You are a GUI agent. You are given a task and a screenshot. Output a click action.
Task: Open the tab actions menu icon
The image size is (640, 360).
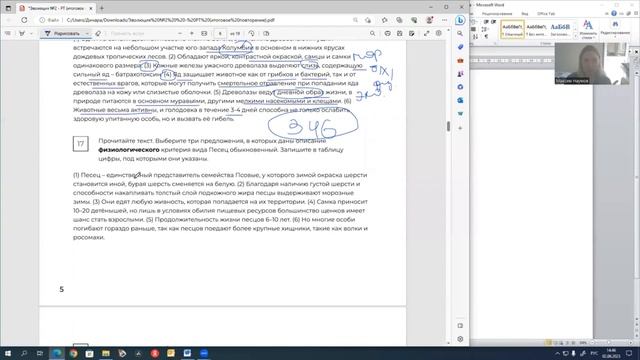point(8,8)
